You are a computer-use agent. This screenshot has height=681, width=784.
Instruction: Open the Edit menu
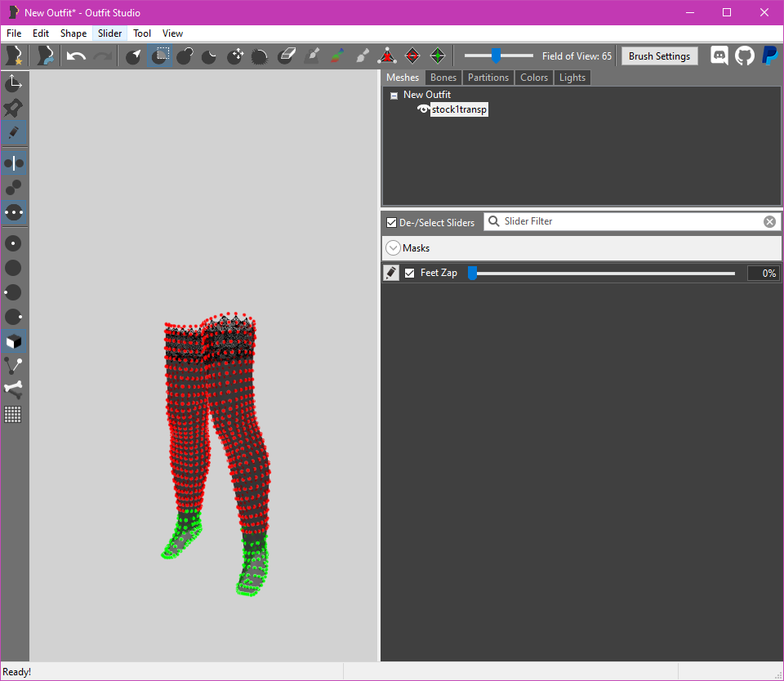click(41, 33)
